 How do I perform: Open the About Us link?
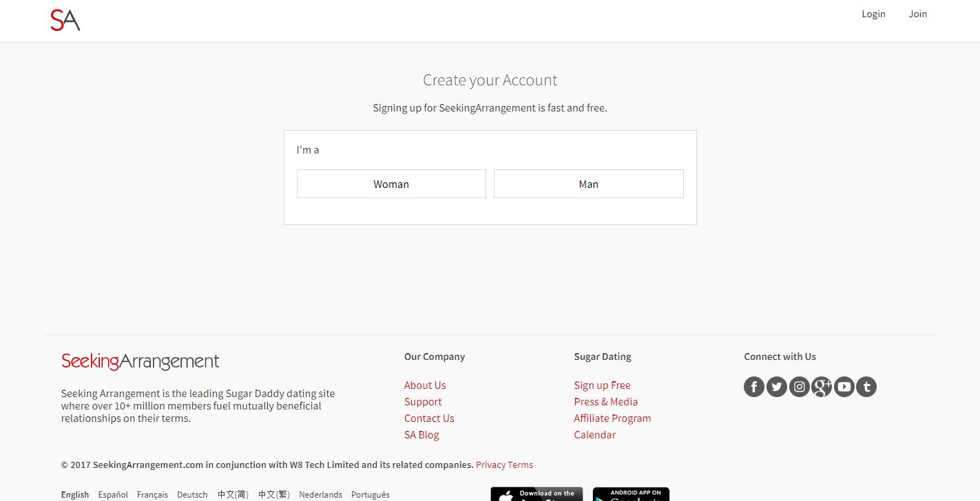pyautogui.click(x=425, y=385)
